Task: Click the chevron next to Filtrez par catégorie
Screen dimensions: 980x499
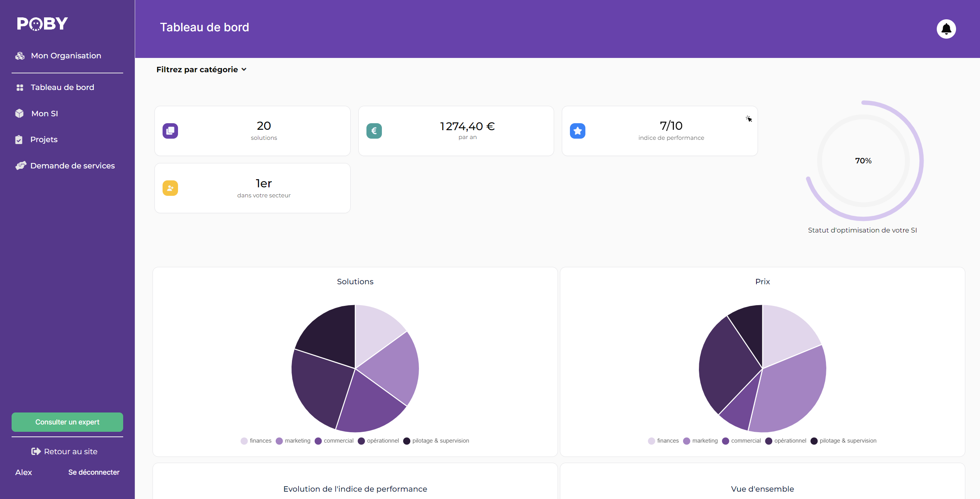Action: (244, 70)
